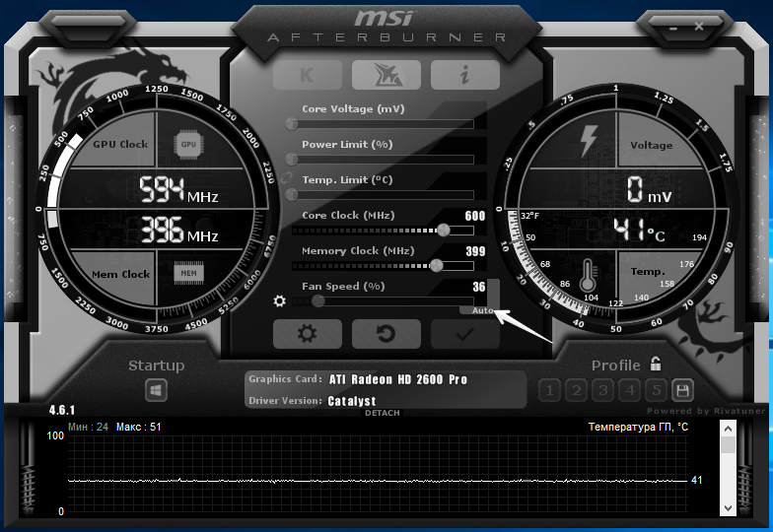This screenshot has width=773, height=532.
Task: Click the 396 MHz memory clock reading
Action: (179, 231)
